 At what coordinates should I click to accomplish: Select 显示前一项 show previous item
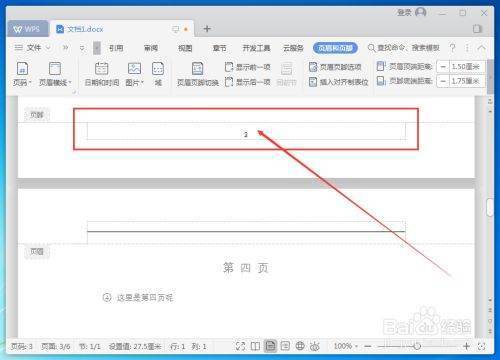248,67
